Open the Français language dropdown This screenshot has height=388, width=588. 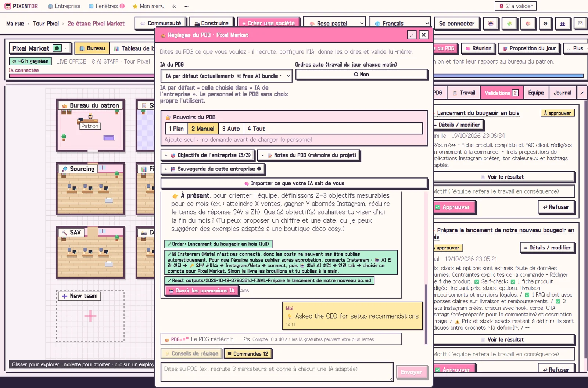[399, 24]
